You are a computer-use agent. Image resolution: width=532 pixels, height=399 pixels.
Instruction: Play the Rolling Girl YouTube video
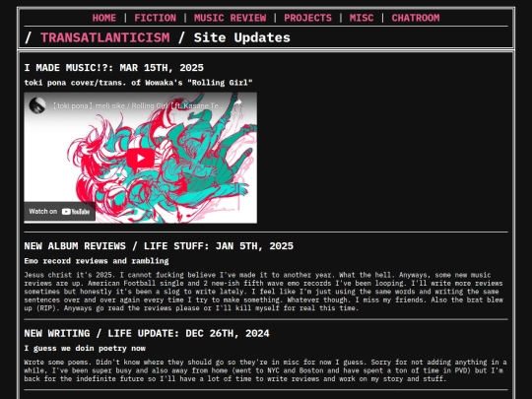pyautogui.click(x=140, y=158)
